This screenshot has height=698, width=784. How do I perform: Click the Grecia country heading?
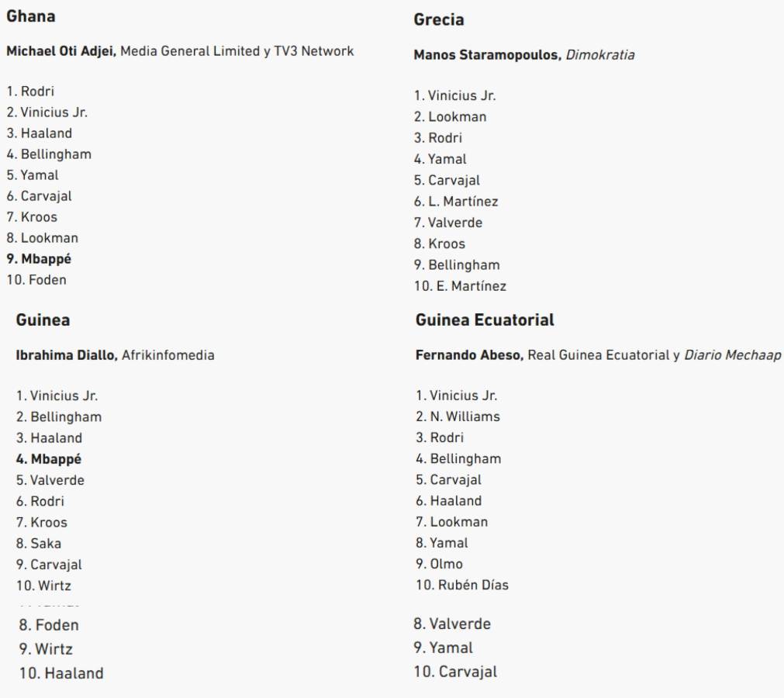point(439,20)
